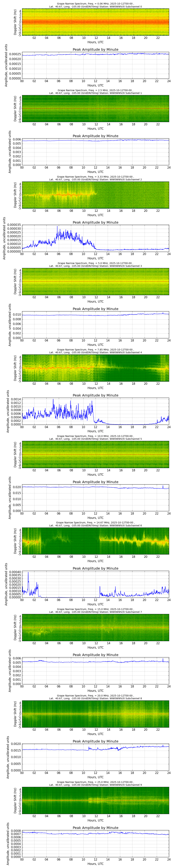
Task: Click the 14.67 MHz Doppler spectrogram
Action: tap(95, 541)
